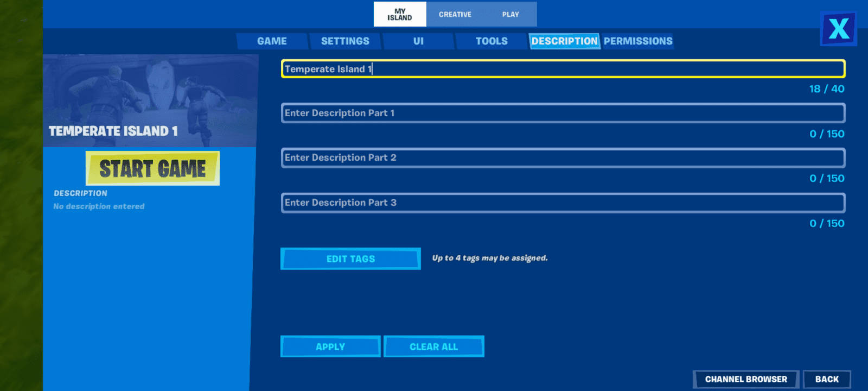Open the Channel Browser
868x391 pixels.
pos(746,379)
